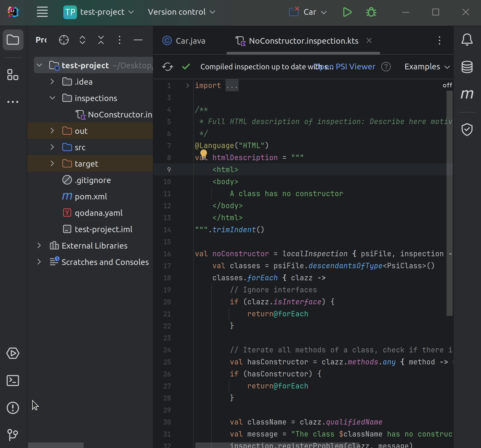Image resolution: width=481 pixels, height=448 pixels.
Task: Open the Git tool window
Action: point(13,435)
